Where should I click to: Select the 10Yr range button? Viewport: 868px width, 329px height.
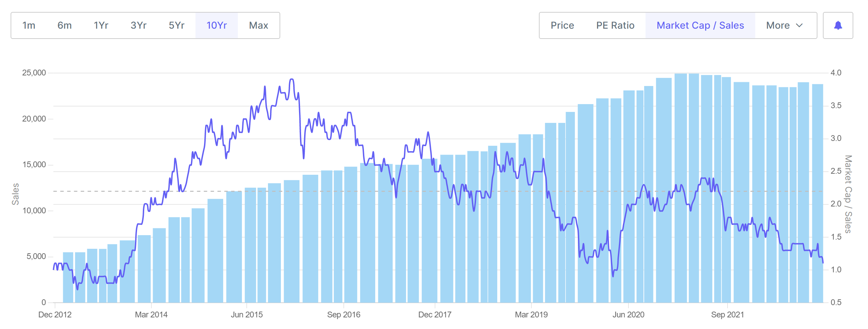pyautogui.click(x=217, y=26)
